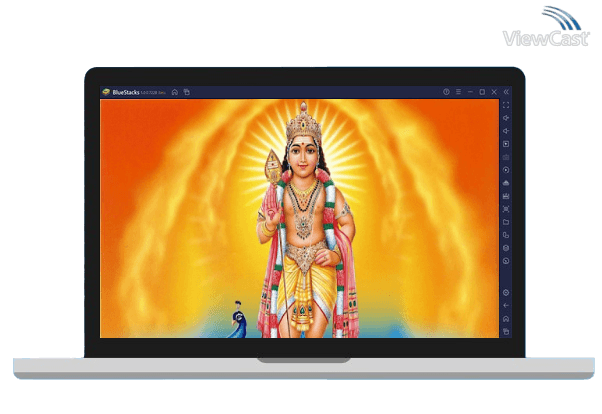Click the eco mode circular icon
This screenshot has height=414, width=602.
(x=506, y=261)
